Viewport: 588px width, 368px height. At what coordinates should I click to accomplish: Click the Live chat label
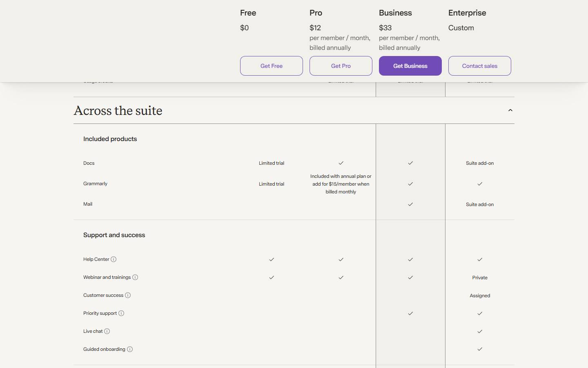[93, 331]
